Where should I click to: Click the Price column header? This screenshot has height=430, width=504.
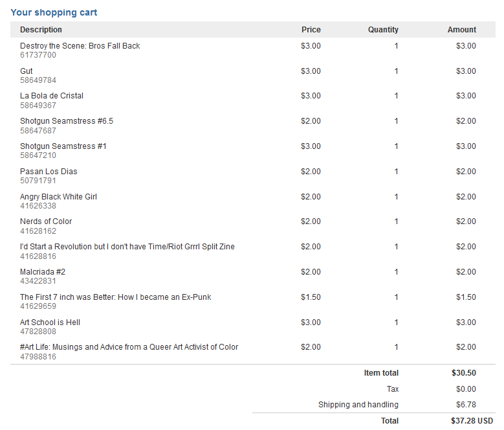click(x=311, y=30)
